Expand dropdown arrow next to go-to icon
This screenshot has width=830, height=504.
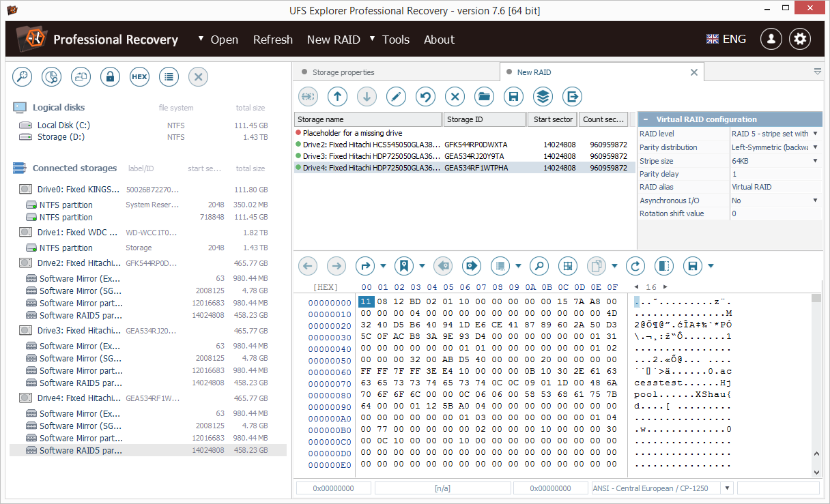[x=383, y=266]
